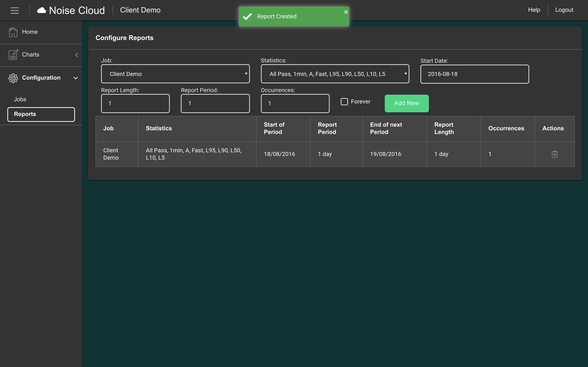Screen dimensions: 588x367
Task: Click the Home house icon
Action: coord(13,32)
